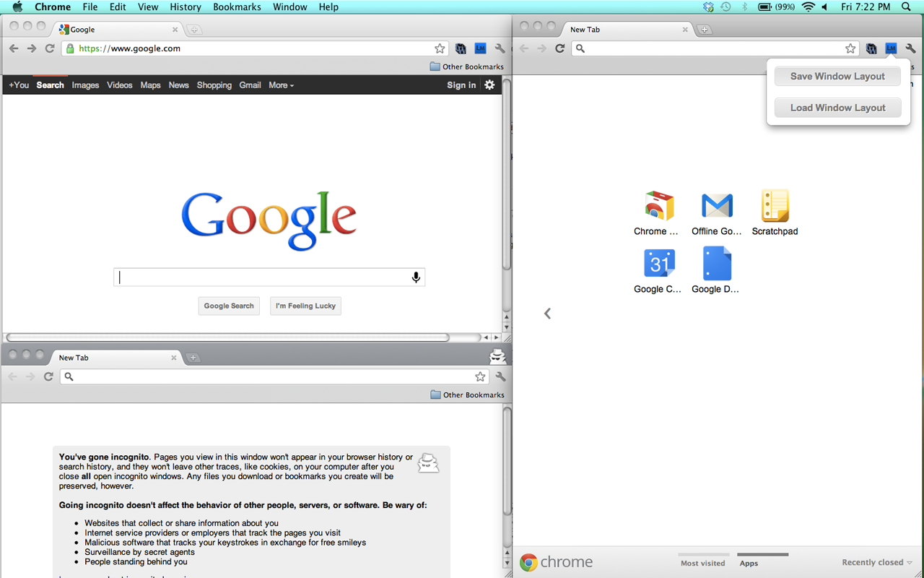The width and height of the screenshot is (924, 578).
Task: Open Google Docs app
Action: (x=717, y=271)
